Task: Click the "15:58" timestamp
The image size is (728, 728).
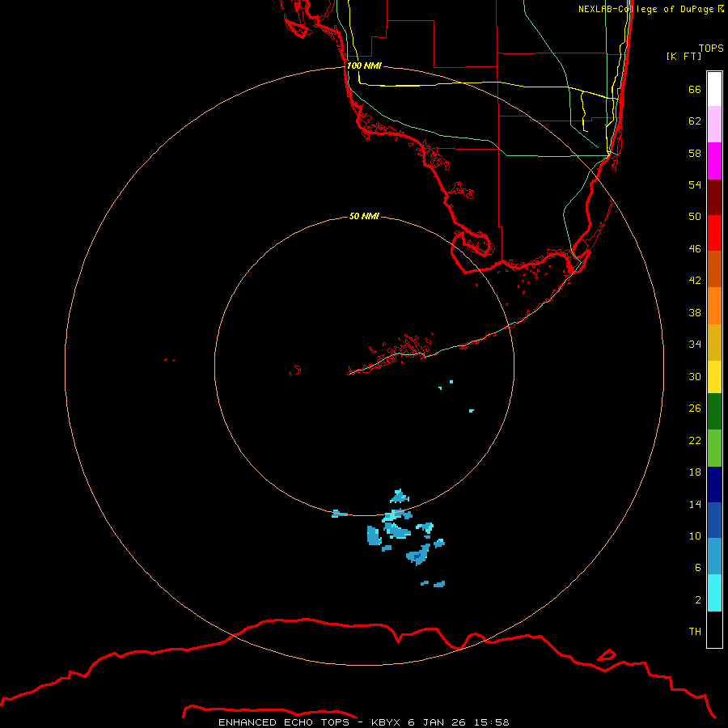Action: coord(491,722)
